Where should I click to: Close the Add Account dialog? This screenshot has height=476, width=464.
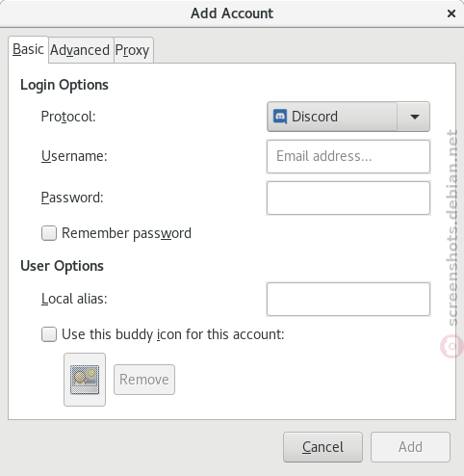451,13
